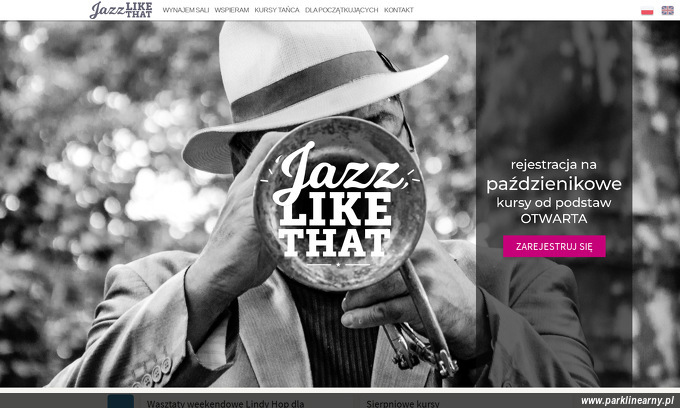Open DLA POCZĄTKUJĄCYCH section

pyautogui.click(x=341, y=10)
